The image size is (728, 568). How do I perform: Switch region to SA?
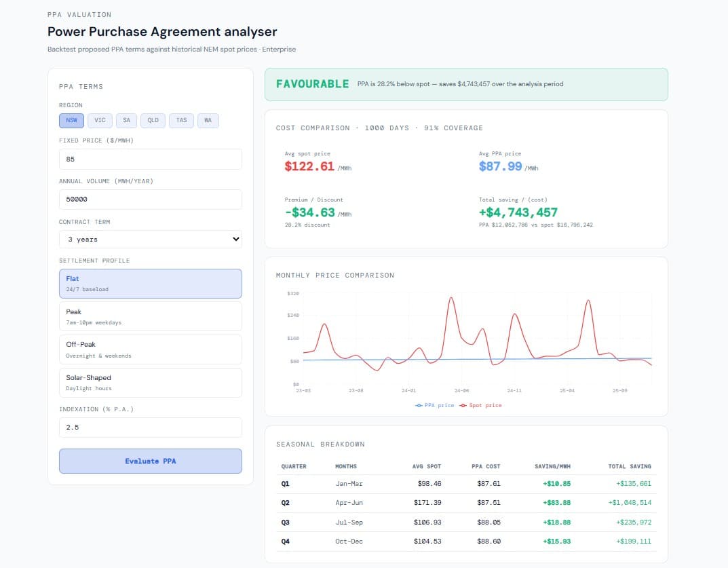(x=126, y=120)
